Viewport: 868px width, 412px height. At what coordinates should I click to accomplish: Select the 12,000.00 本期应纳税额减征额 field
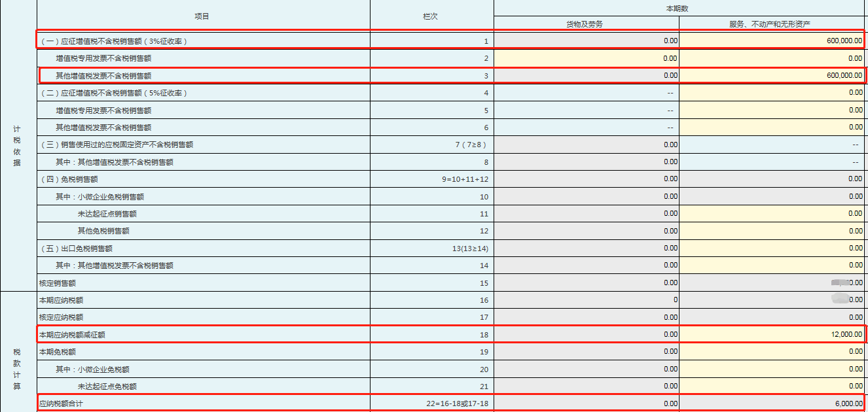(772, 334)
